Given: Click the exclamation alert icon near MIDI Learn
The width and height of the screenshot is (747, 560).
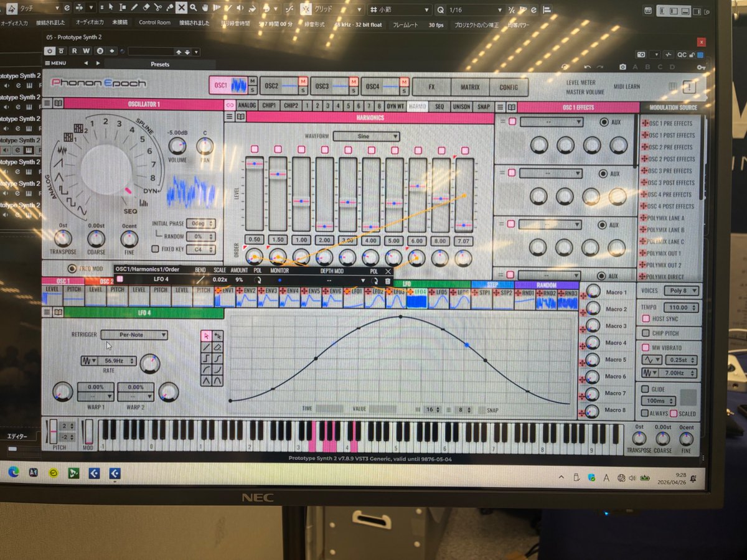Looking at the screenshot, I should pyautogui.click(x=690, y=87).
